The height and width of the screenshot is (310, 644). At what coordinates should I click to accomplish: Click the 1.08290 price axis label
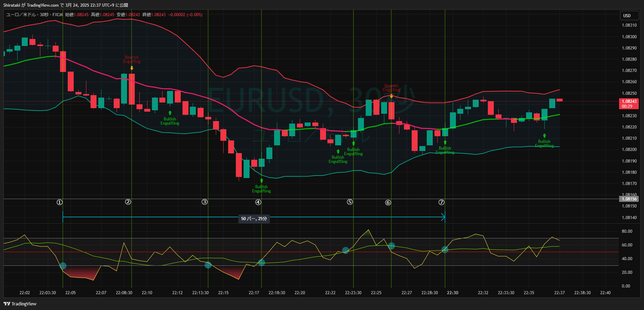tap(629, 48)
